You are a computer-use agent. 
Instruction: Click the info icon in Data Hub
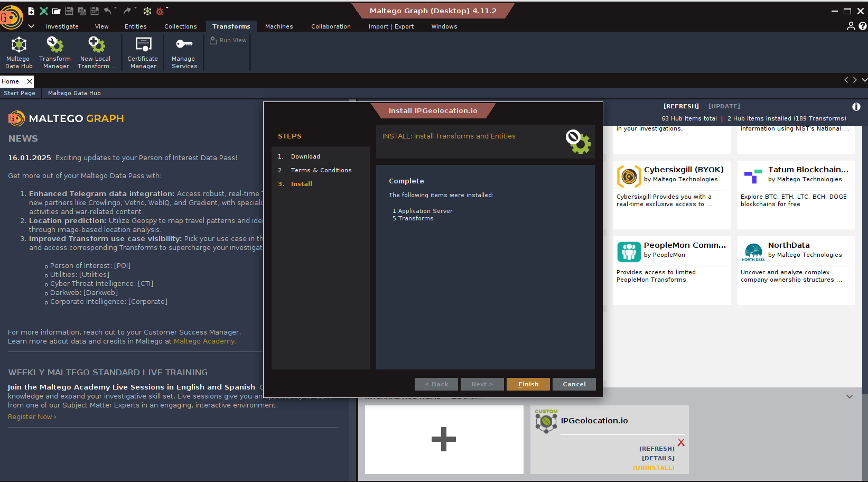point(856,107)
